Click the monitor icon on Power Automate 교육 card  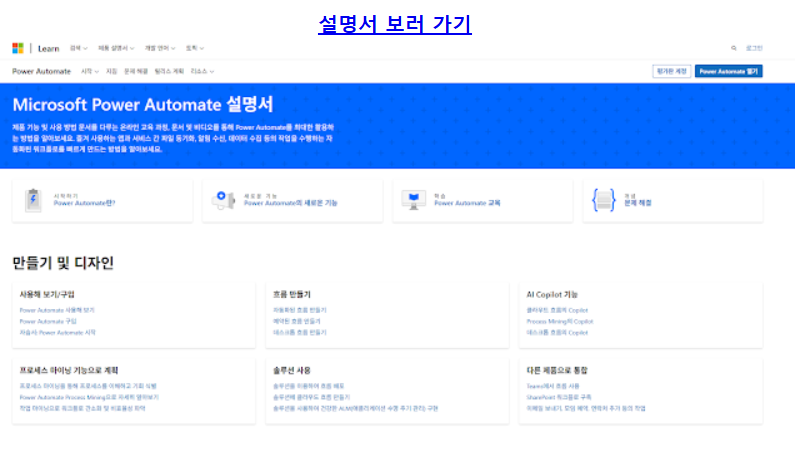point(414,200)
